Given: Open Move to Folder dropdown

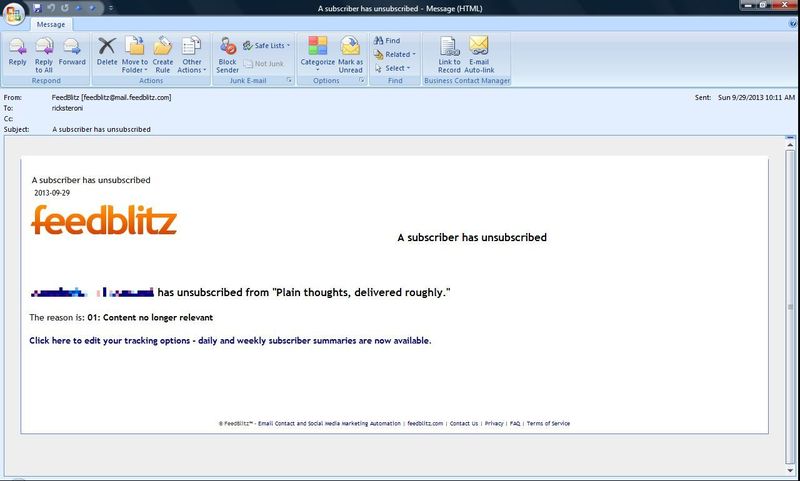Looking at the screenshot, I should click(135, 52).
